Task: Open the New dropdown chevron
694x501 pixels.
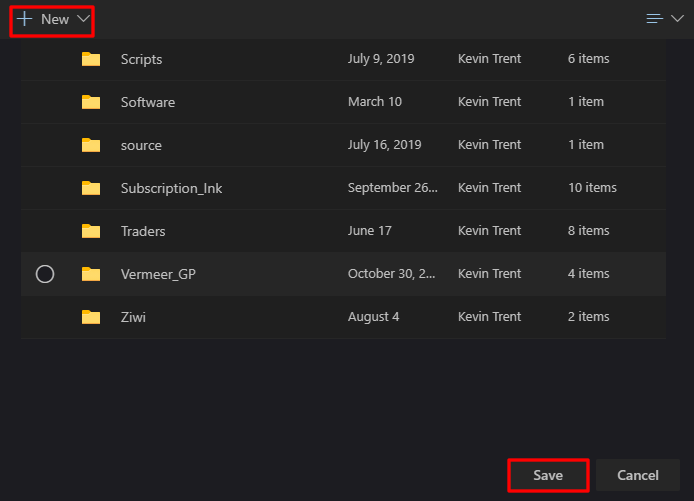Action: click(83, 19)
